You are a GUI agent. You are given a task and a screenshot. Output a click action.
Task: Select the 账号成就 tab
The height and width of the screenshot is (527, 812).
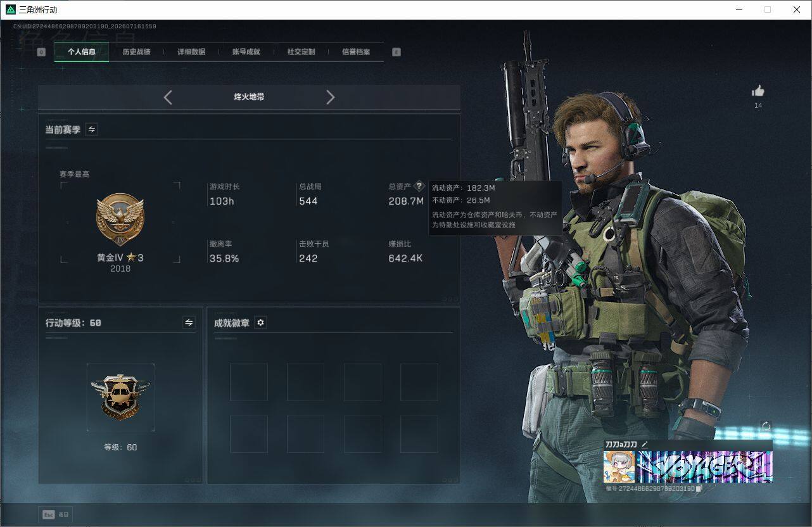(x=246, y=52)
